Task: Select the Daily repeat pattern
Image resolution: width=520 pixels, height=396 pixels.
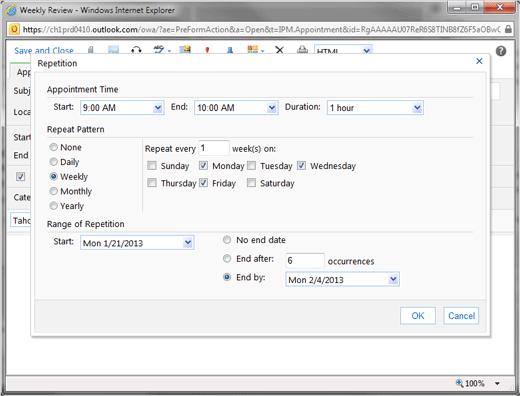Action: (x=53, y=162)
